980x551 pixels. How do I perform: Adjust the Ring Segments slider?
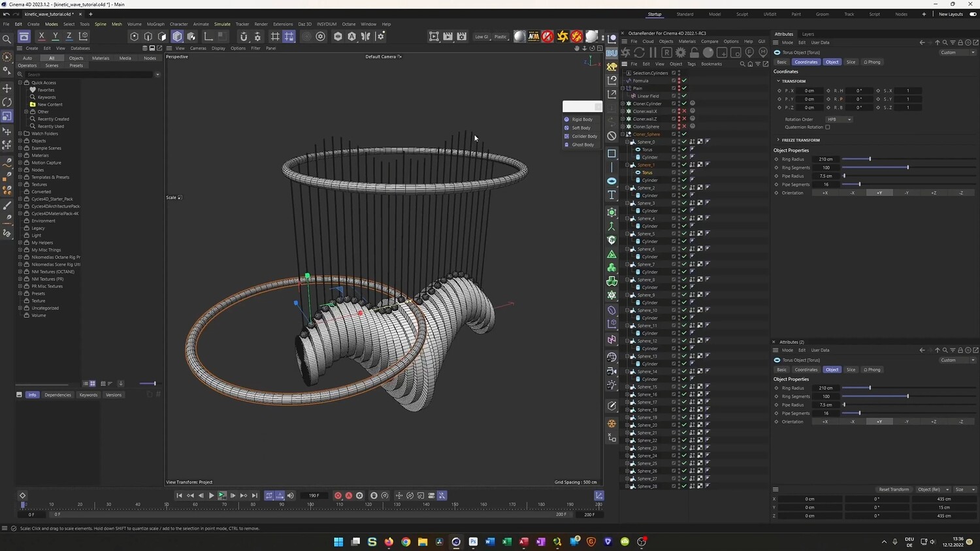908,168
